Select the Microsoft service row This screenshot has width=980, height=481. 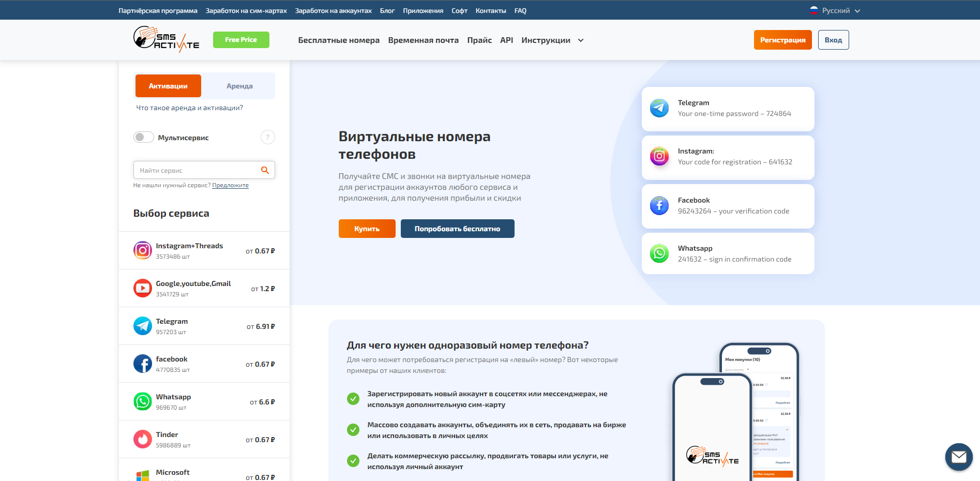click(x=204, y=470)
